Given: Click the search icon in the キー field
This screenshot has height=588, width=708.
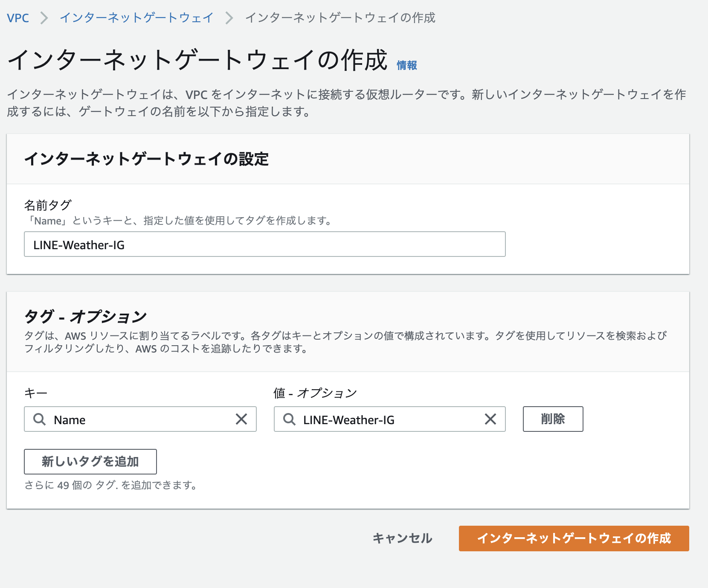Looking at the screenshot, I should (39, 419).
